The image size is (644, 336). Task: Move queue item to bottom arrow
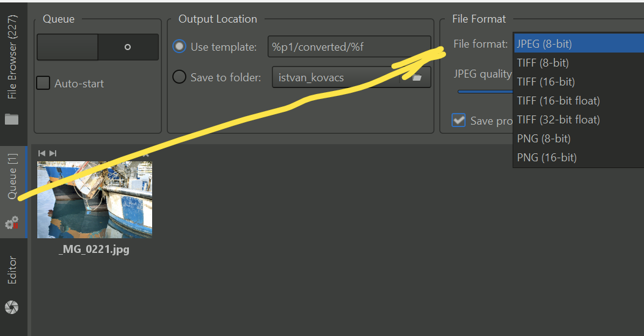pyautogui.click(x=53, y=153)
